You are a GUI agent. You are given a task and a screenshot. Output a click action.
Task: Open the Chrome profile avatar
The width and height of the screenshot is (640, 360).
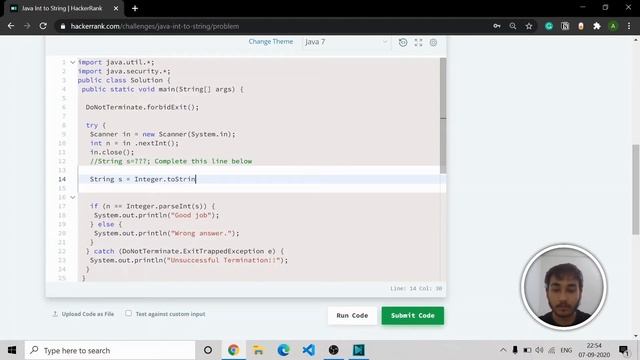613,26
